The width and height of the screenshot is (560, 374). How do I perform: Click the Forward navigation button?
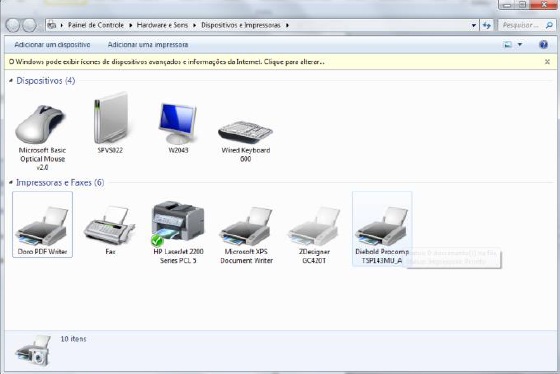tap(29, 25)
